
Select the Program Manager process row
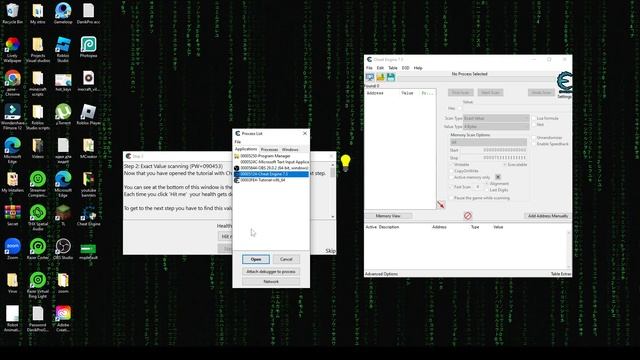point(271,156)
